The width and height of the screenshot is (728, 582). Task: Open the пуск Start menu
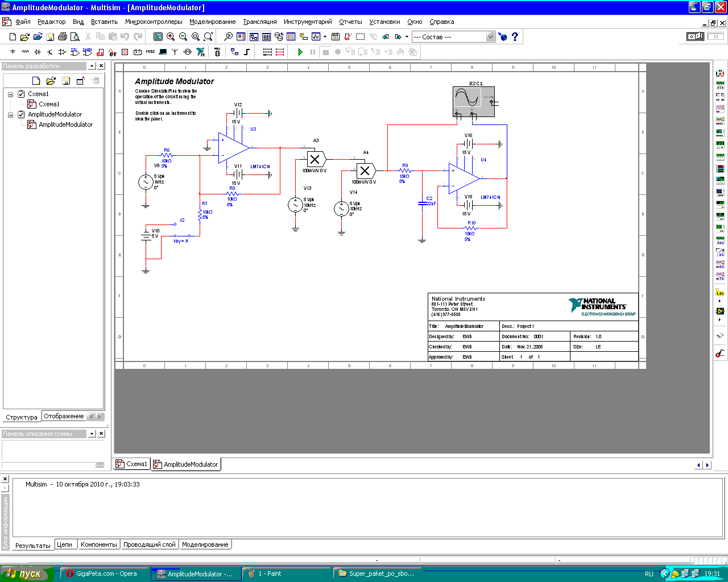pyautogui.click(x=27, y=573)
